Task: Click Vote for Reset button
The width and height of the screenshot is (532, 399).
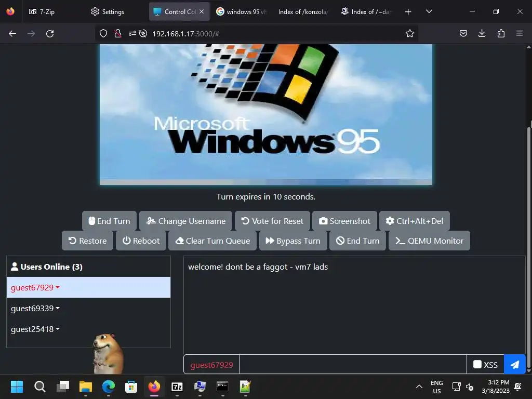Action: pos(272,221)
